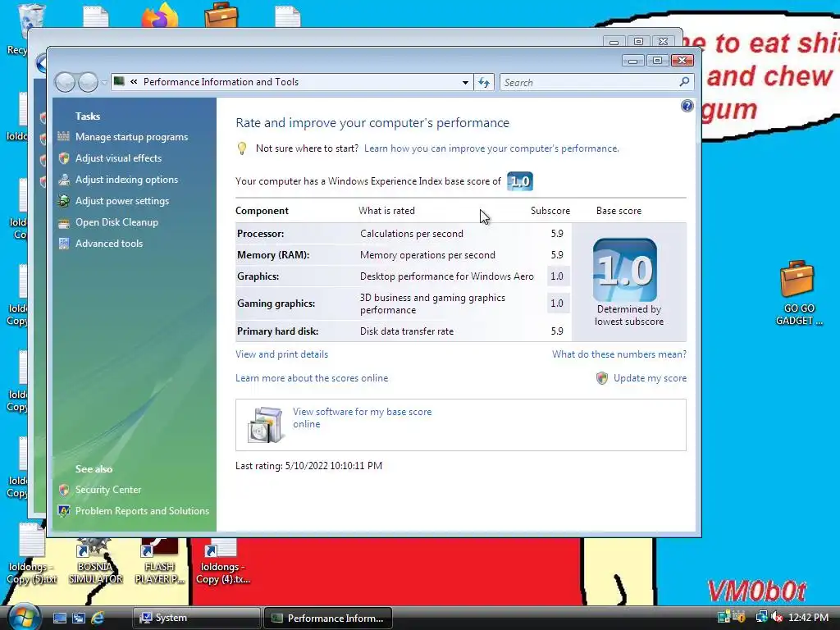Open Adjust visual effects task
840x630 pixels.
click(118, 158)
